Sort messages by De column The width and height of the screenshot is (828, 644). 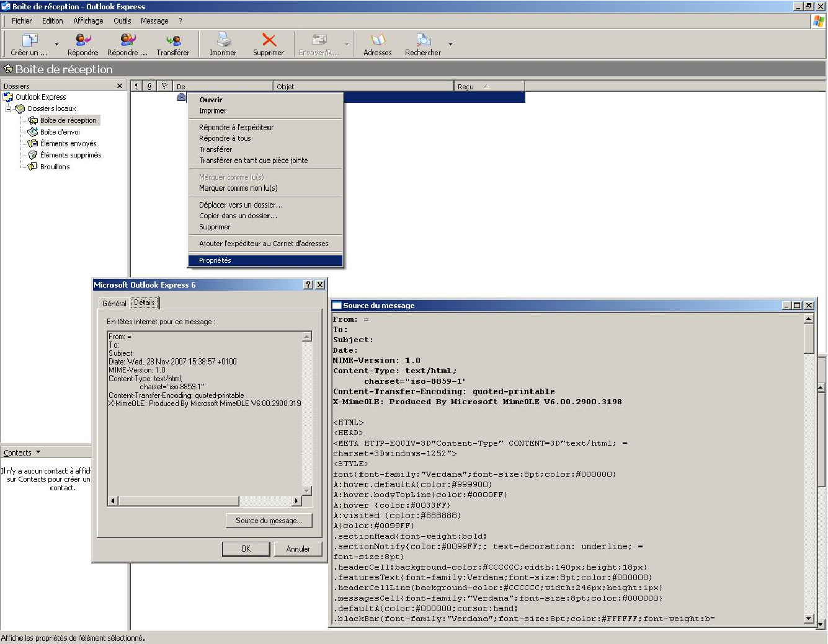(x=223, y=86)
